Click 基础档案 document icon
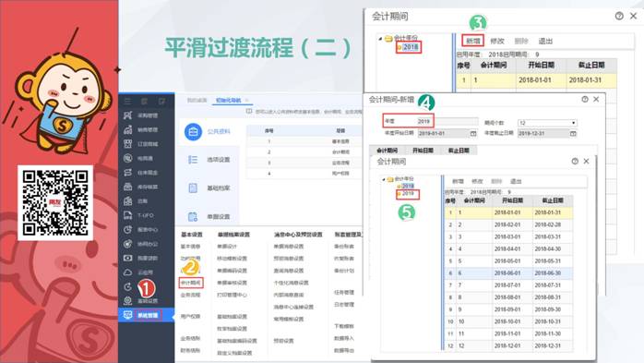 click(x=193, y=188)
